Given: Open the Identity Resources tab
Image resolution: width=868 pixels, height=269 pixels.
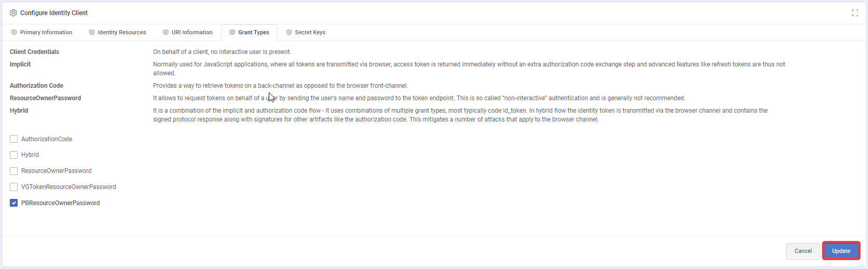Looking at the screenshot, I should (121, 32).
